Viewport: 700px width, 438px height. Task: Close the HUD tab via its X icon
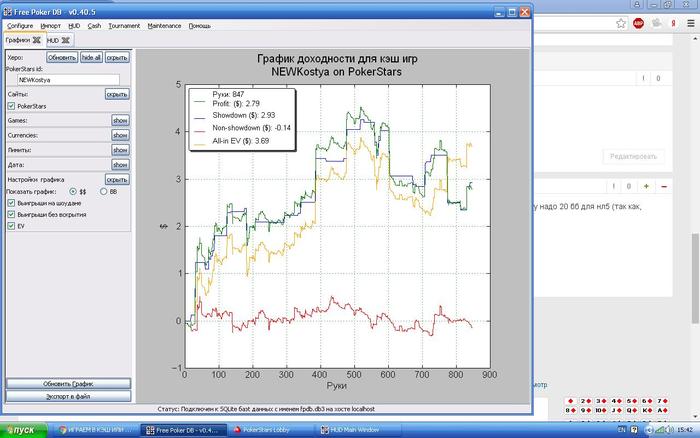click(x=66, y=41)
